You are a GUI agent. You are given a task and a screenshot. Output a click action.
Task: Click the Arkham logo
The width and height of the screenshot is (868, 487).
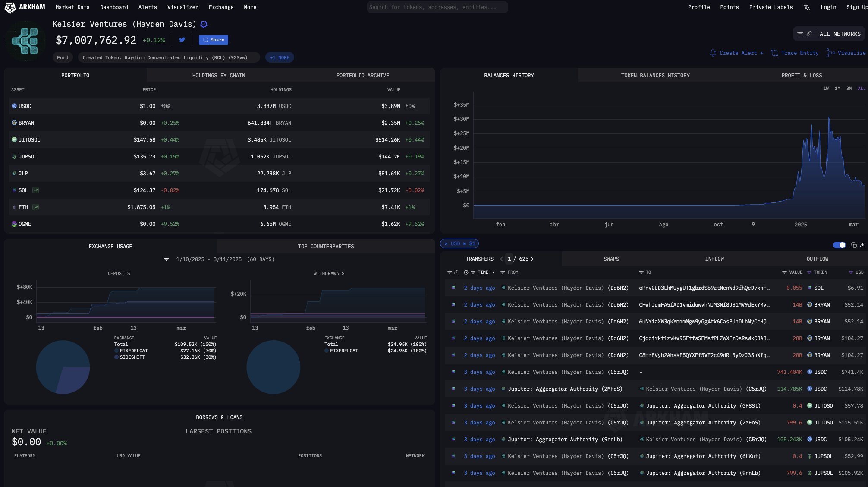(25, 7)
